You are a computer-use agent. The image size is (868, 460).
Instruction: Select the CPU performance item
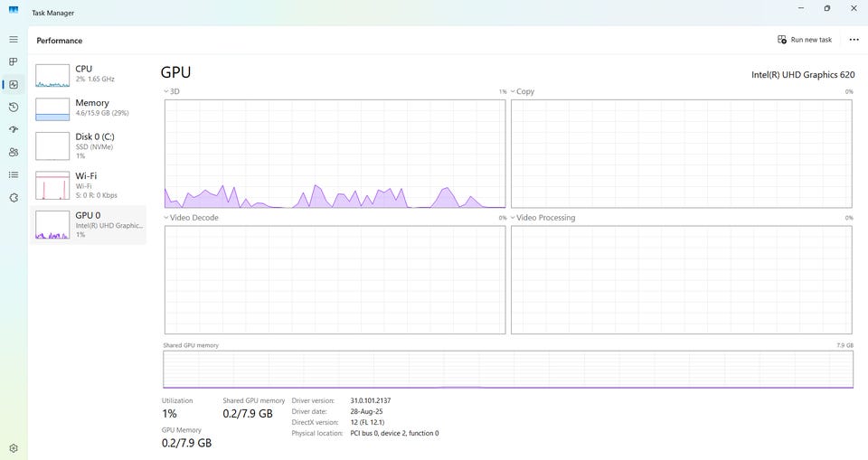pos(88,75)
